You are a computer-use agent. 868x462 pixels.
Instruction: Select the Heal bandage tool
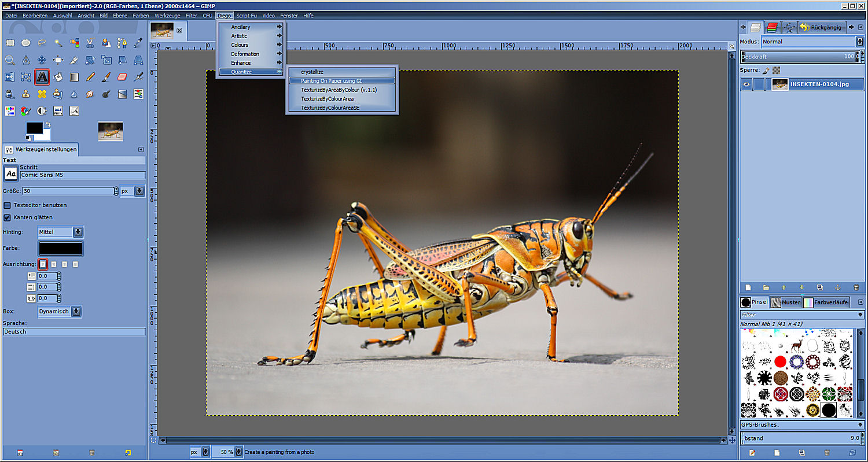tap(42, 94)
